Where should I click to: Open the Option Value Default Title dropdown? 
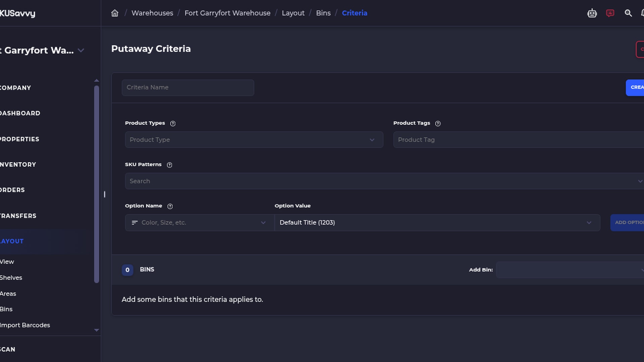(437, 223)
